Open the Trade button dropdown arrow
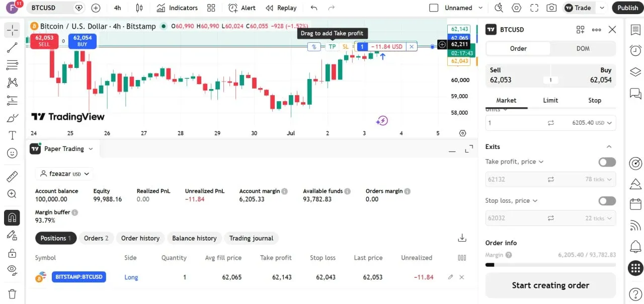This screenshot has width=644, height=304. 602,8
